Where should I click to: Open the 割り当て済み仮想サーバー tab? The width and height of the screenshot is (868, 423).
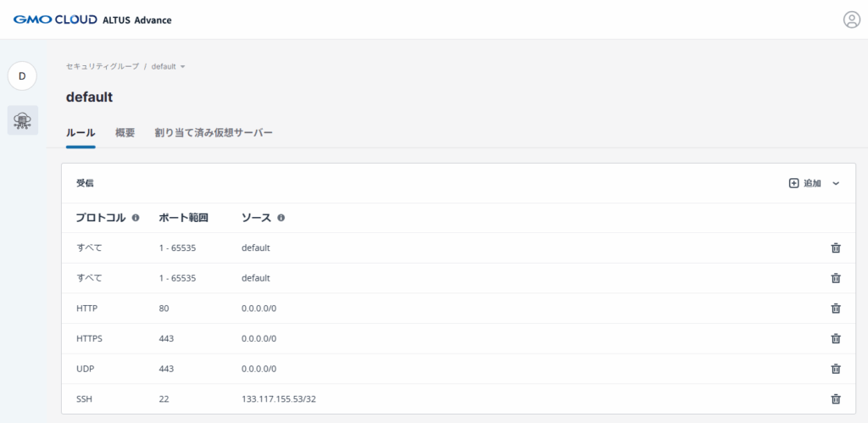(214, 133)
